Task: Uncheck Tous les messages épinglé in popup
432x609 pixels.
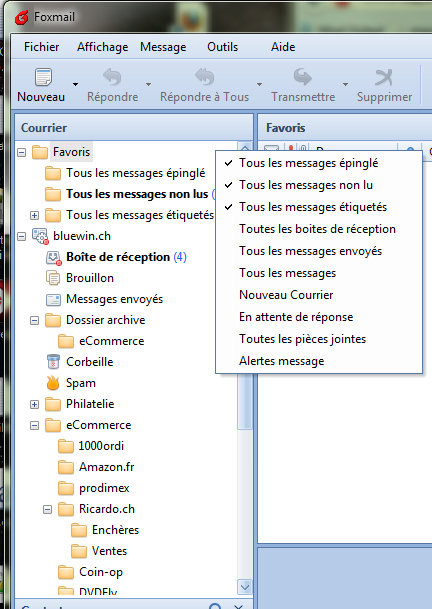Action: [x=319, y=163]
